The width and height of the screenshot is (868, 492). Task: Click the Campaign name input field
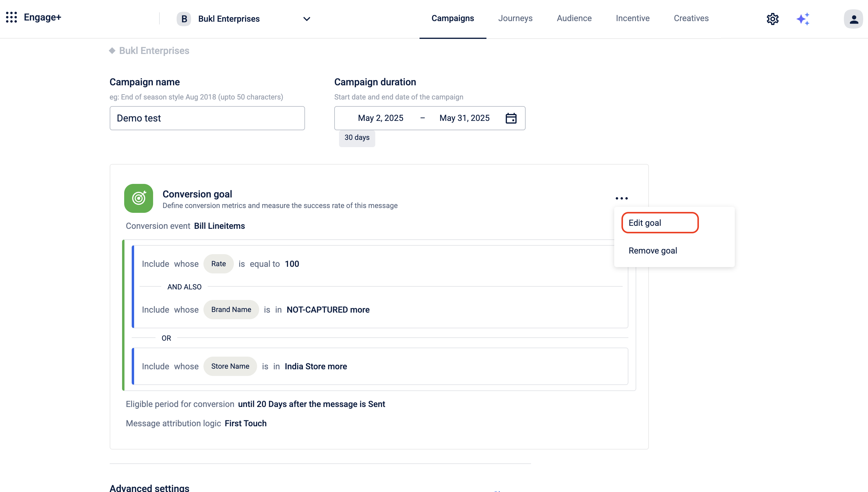point(207,118)
